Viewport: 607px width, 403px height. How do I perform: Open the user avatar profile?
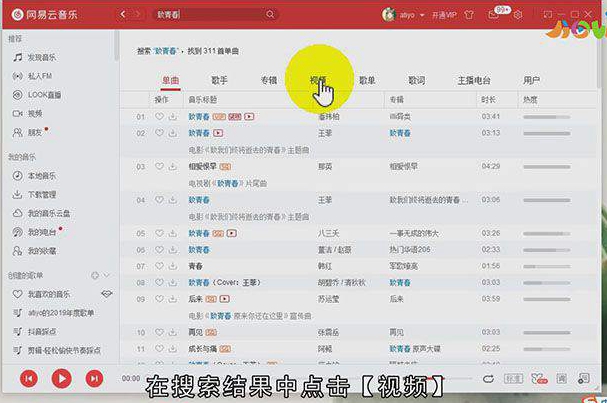tap(388, 15)
